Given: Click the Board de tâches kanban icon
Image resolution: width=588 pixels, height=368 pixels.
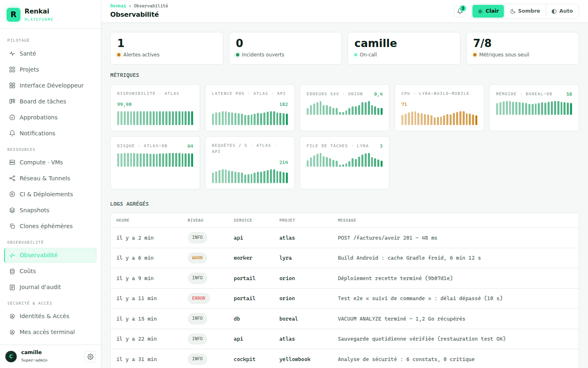Looking at the screenshot, I should [x=12, y=101].
